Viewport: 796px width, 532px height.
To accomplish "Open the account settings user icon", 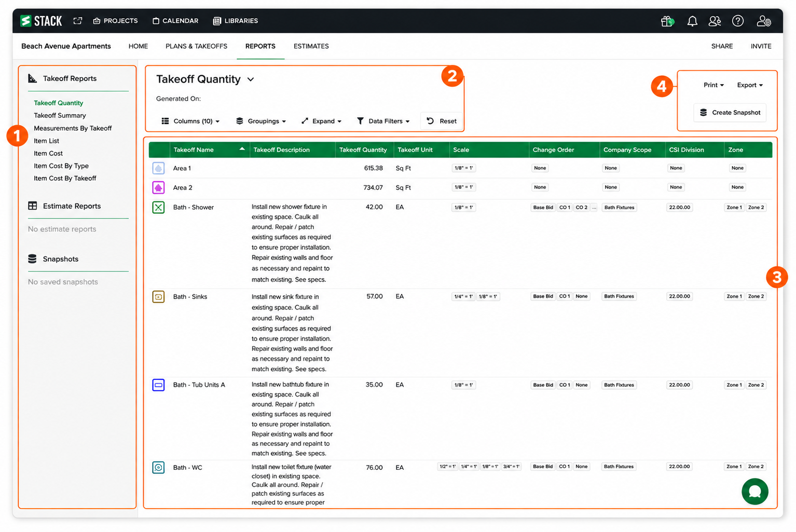I will point(764,21).
